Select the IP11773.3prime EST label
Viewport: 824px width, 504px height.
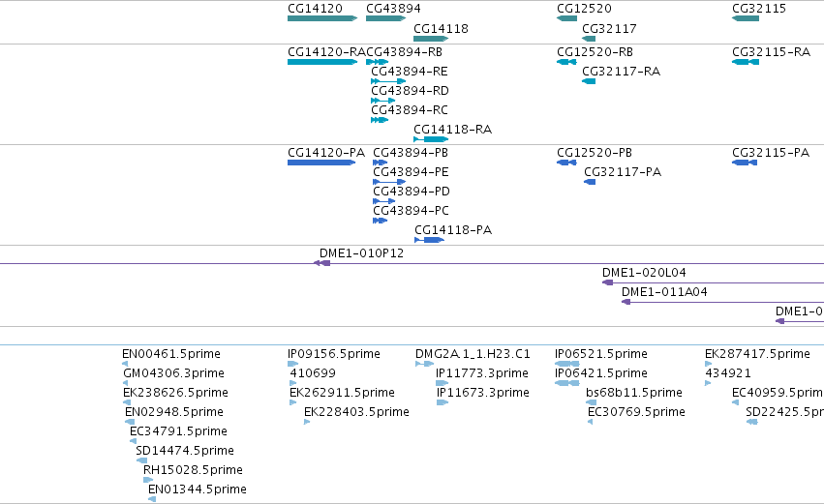pos(482,373)
